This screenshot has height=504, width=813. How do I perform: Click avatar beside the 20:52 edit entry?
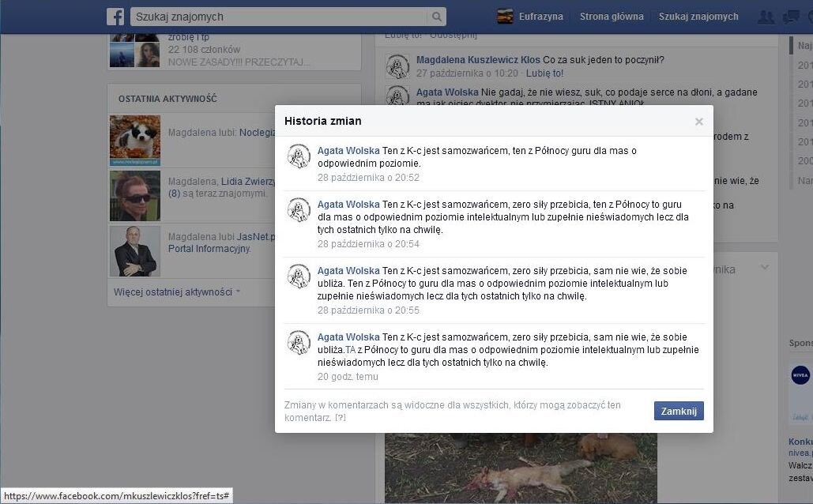point(299,156)
